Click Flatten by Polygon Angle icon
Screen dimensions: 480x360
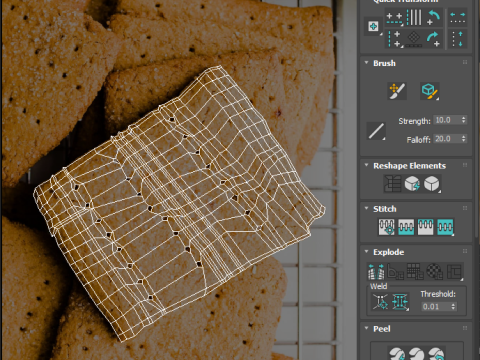click(395, 271)
